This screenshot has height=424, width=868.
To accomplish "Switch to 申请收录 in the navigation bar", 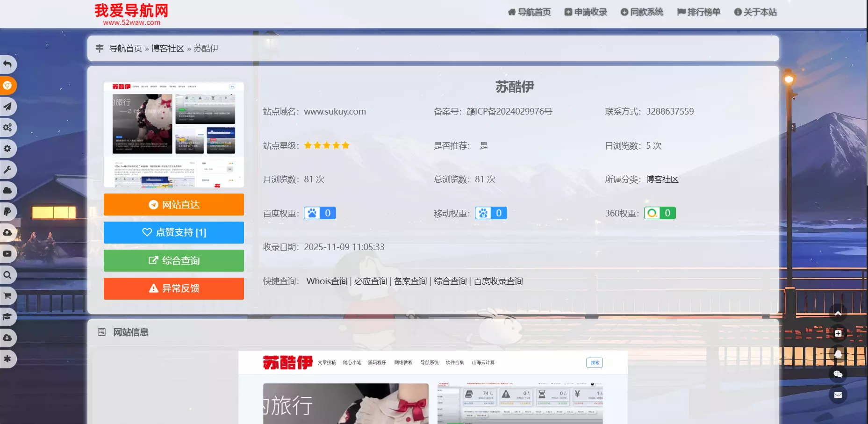I will [585, 12].
